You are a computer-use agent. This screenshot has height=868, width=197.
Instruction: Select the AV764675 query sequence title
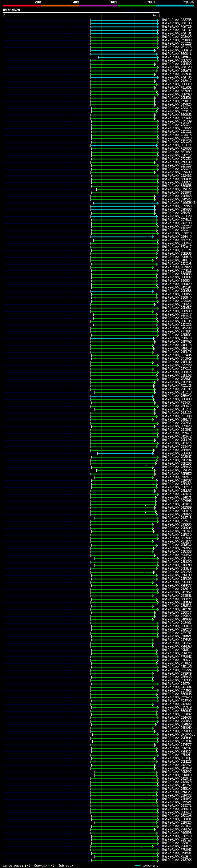click(x=11, y=10)
